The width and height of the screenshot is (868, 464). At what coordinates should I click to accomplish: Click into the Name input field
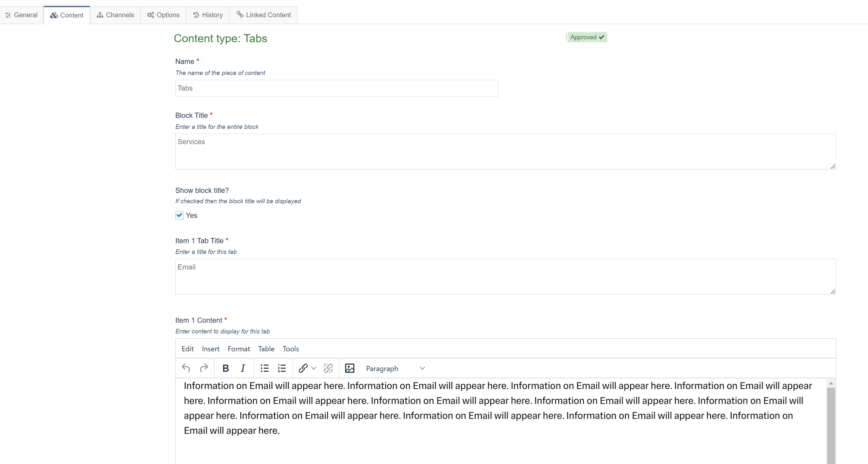[x=336, y=88]
